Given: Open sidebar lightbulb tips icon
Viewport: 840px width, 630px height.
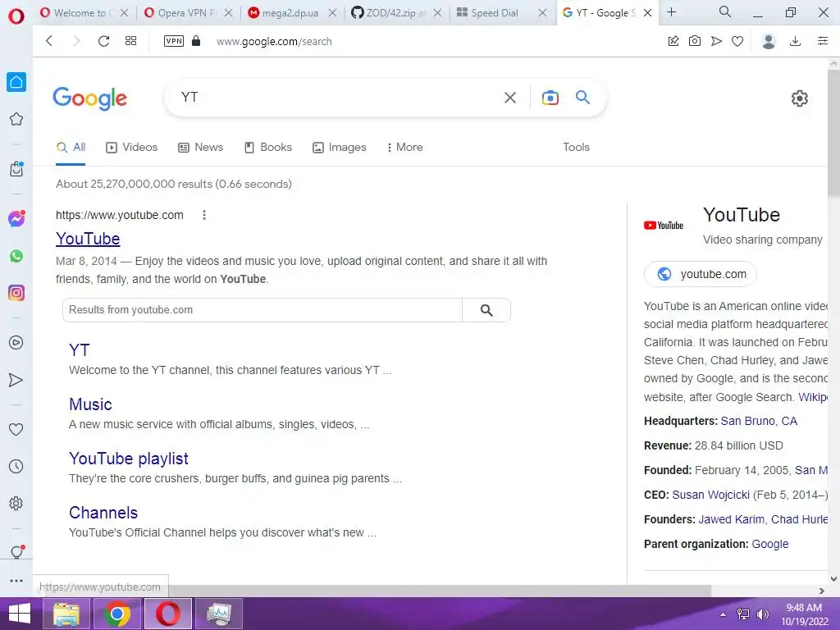Looking at the screenshot, I should click(x=16, y=552).
